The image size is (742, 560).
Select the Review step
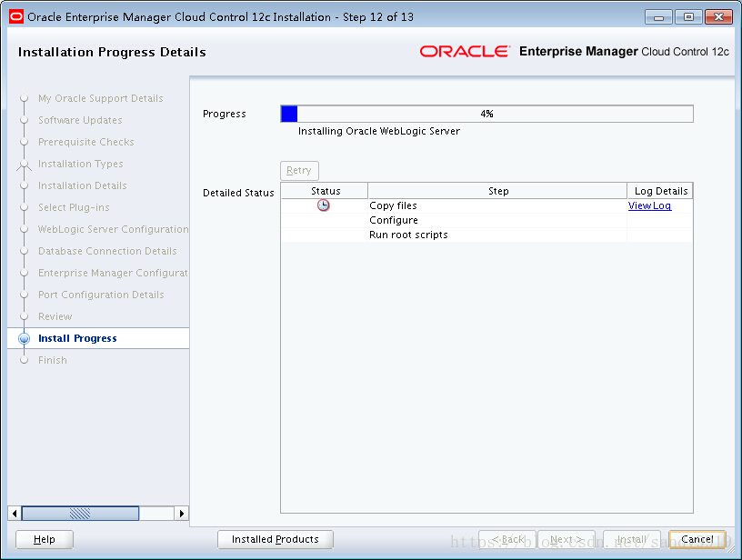[x=55, y=316]
